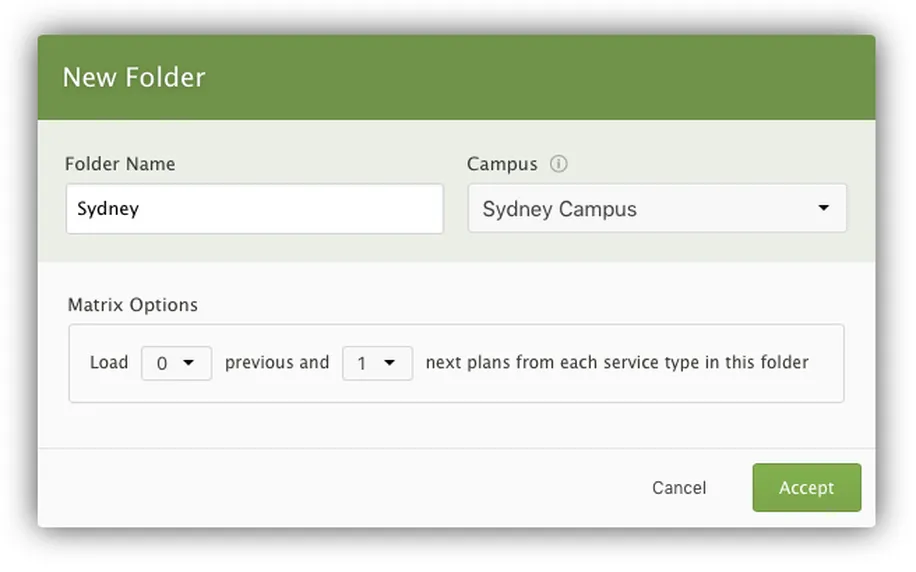Click the Folder Name label

point(120,164)
